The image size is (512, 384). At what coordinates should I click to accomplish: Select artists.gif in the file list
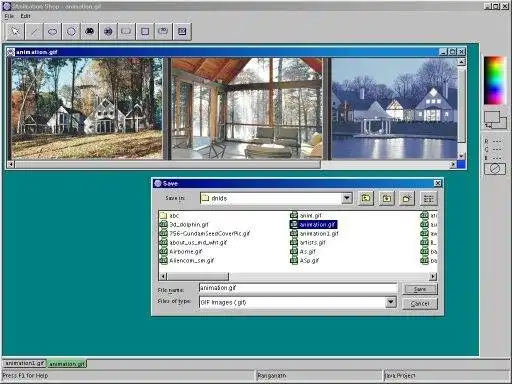(x=308, y=243)
